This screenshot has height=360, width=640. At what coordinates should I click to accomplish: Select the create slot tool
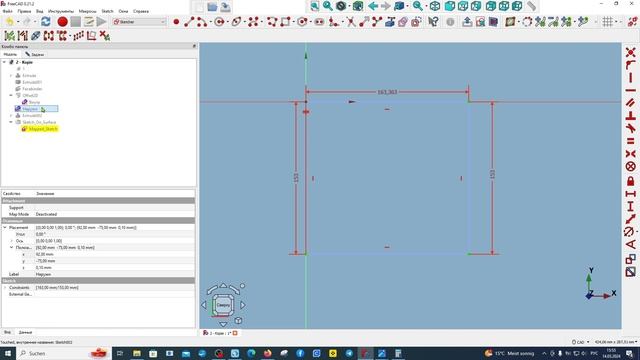(319, 22)
